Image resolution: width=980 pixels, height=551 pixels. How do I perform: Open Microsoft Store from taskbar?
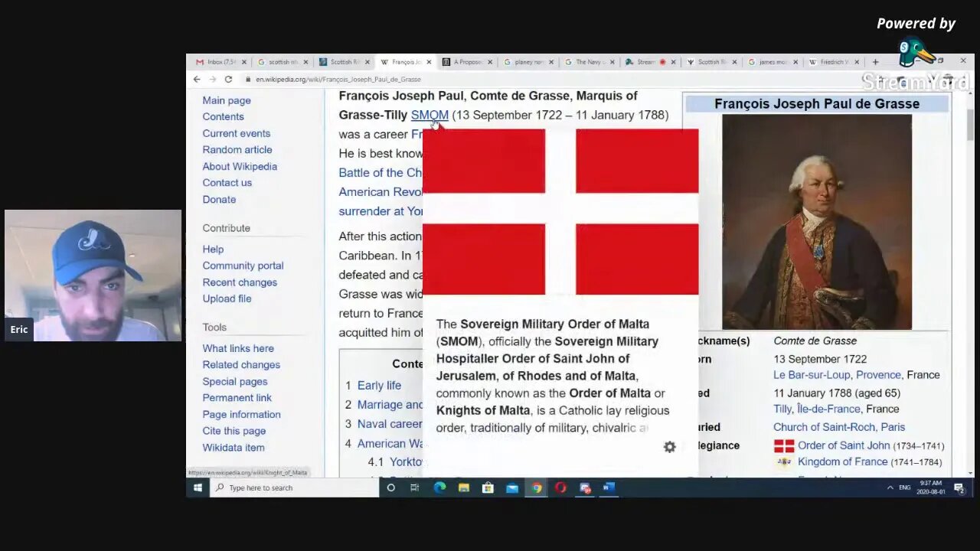(488, 487)
